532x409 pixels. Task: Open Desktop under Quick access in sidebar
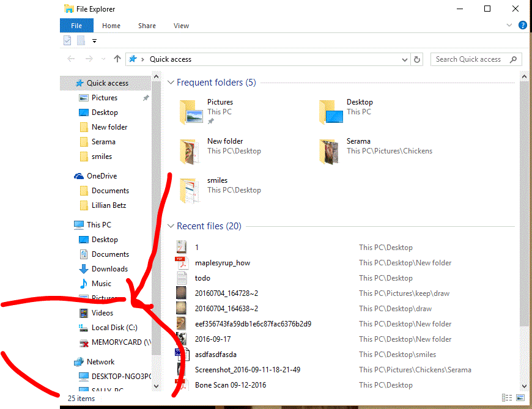(x=105, y=112)
